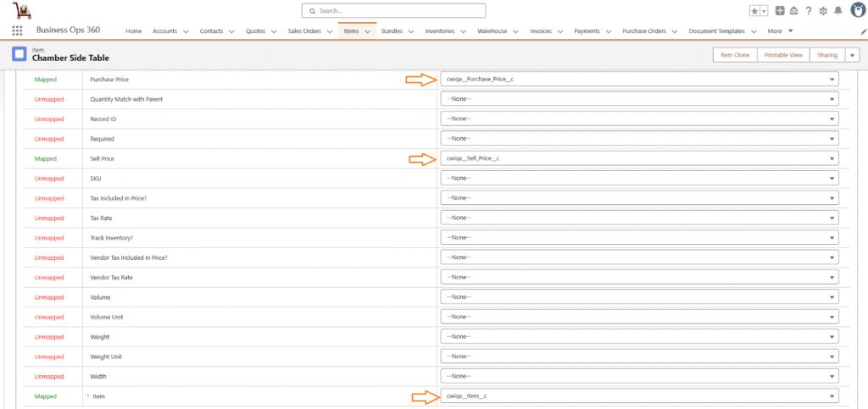This screenshot has height=409, width=868.
Task: Open the Item field mapping dropdown
Action: pyautogui.click(x=639, y=396)
